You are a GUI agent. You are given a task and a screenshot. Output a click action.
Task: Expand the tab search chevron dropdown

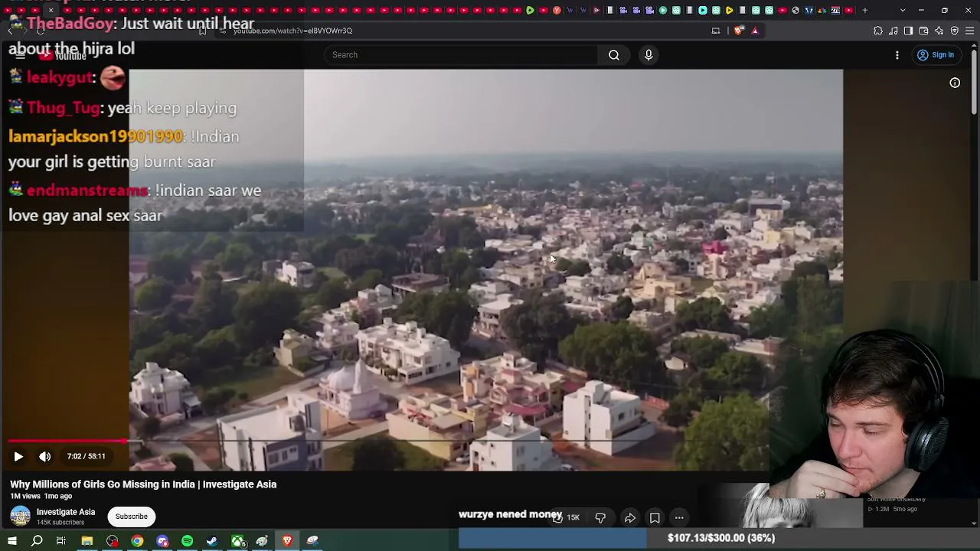pos(903,11)
